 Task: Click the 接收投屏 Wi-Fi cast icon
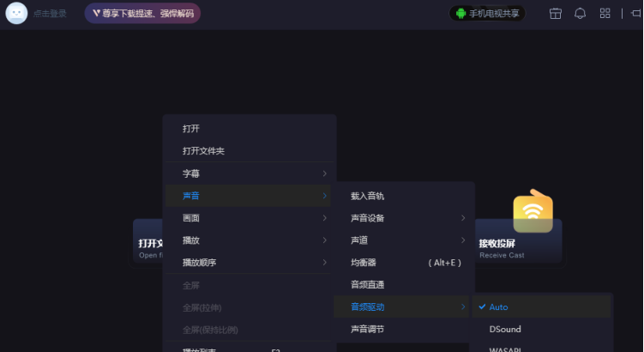[533, 212]
